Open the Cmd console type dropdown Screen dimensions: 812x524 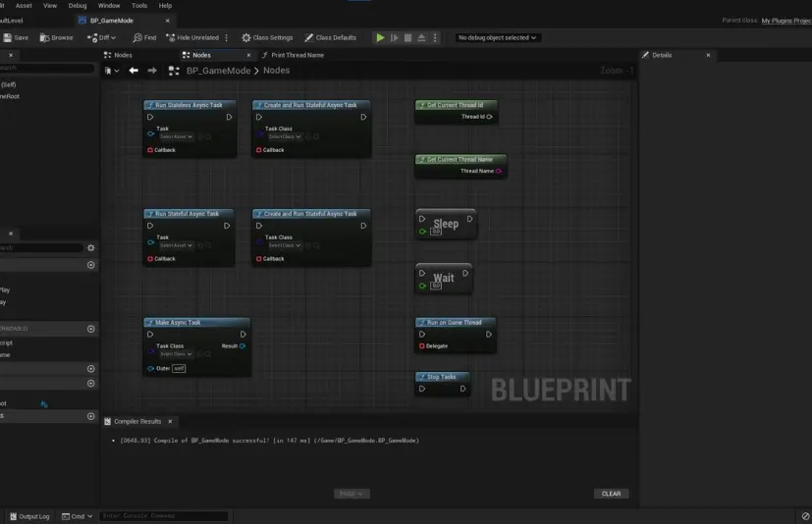pyautogui.click(x=78, y=516)
